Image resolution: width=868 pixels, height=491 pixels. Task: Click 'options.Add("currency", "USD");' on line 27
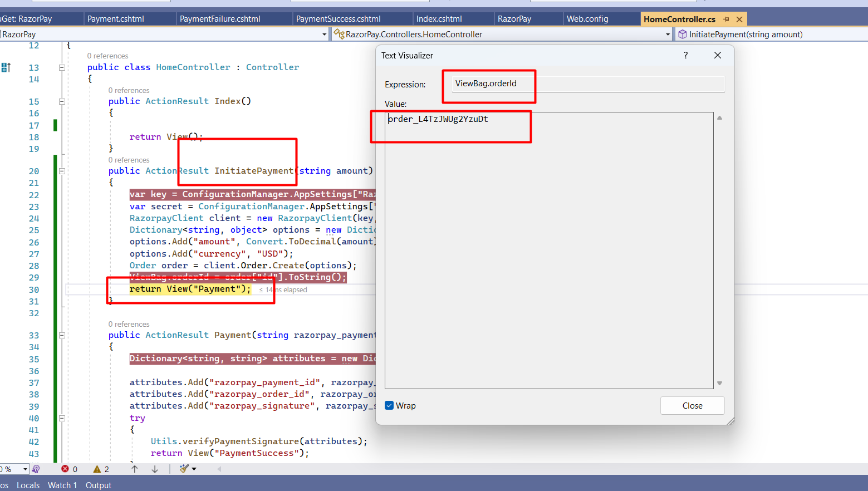tap(211, 254)
